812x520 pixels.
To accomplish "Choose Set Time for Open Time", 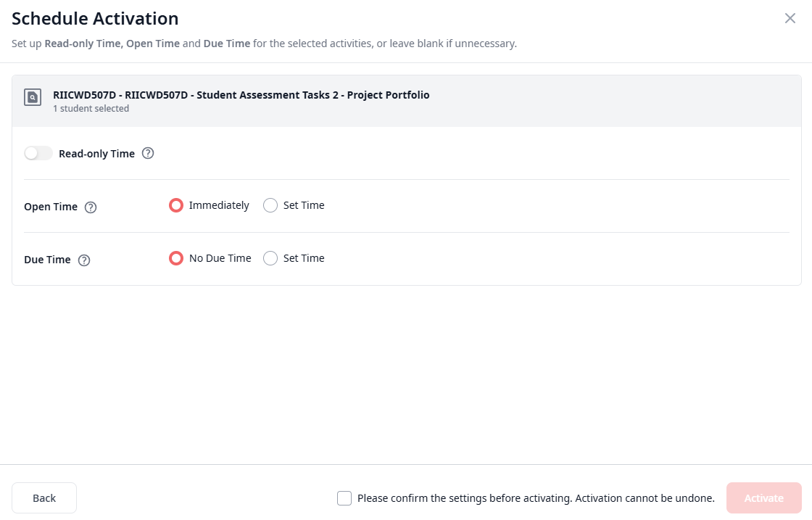I will tap(270, 205).
